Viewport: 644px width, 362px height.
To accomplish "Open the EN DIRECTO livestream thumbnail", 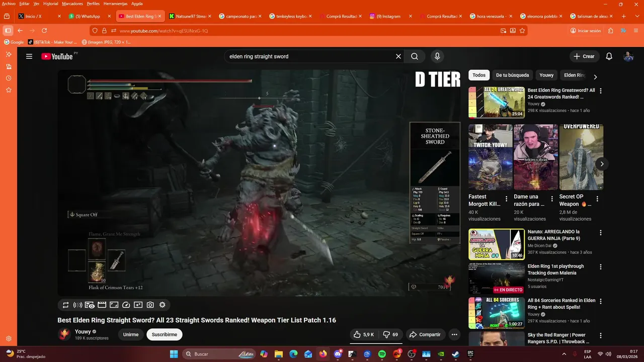I will coord(497,278).
